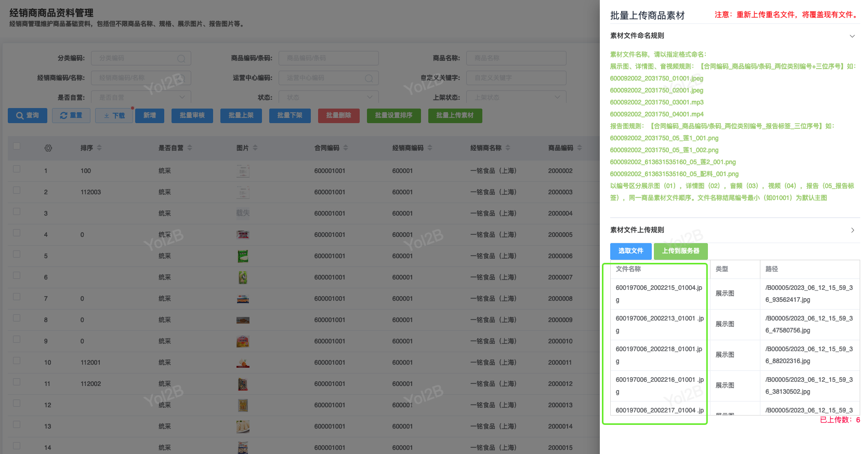The width and height of the screenshot is (868, 454).
Task: Click sort arrows beside 合同编码 header
Action: [x=346, y=148]
